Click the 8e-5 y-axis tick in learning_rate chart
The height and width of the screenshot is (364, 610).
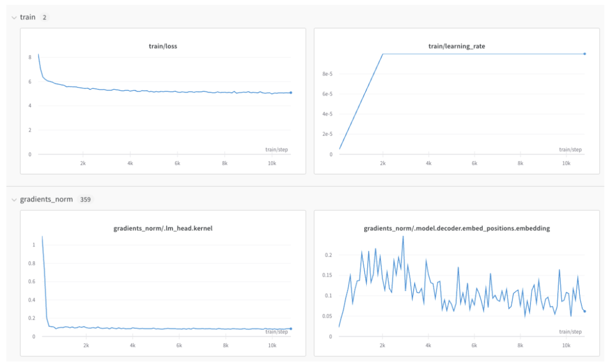[328, 74]
